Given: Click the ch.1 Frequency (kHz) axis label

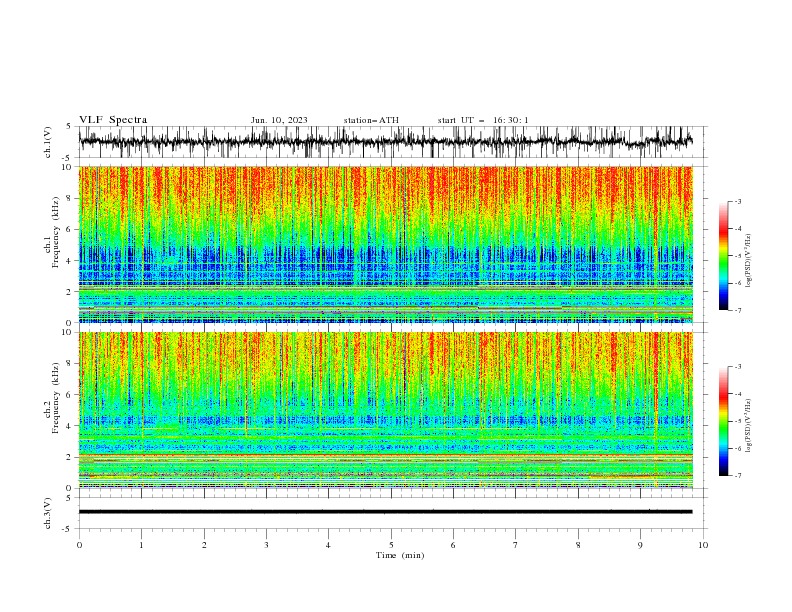Looking at the screenshot, I should click(x=52, y=230).
